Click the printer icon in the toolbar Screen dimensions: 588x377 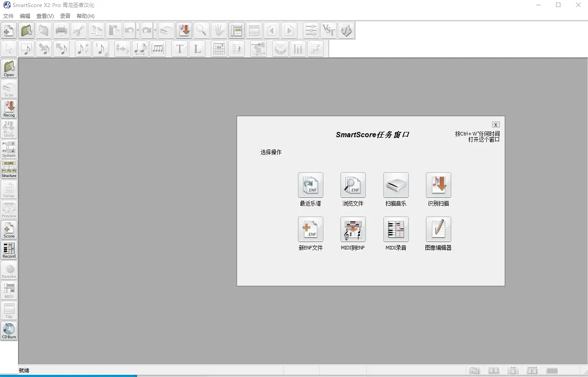point(61,31)
